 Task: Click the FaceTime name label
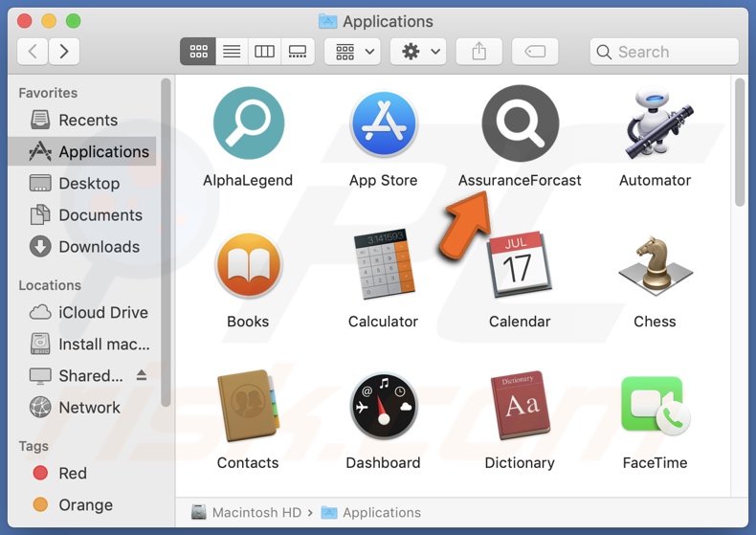656,462
